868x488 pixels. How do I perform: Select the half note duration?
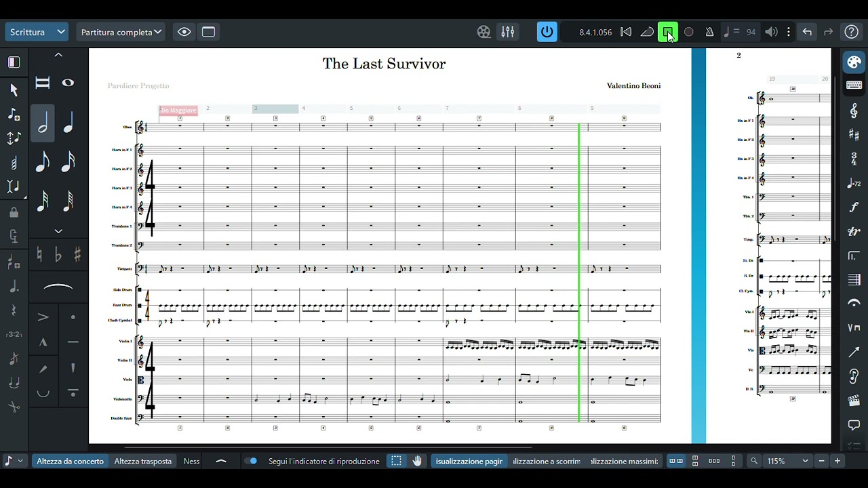[x=43, y=123]
